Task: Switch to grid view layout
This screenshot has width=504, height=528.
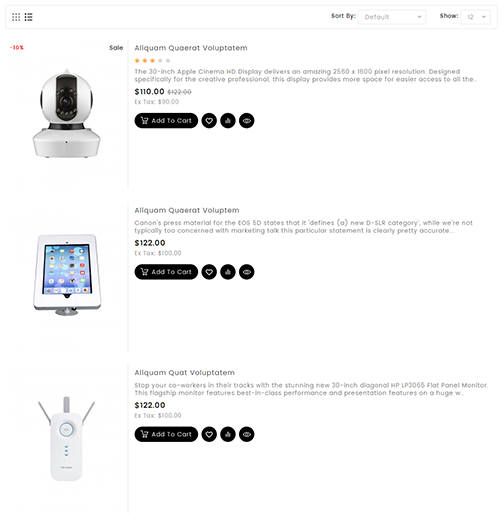Action: click(16, 17)
